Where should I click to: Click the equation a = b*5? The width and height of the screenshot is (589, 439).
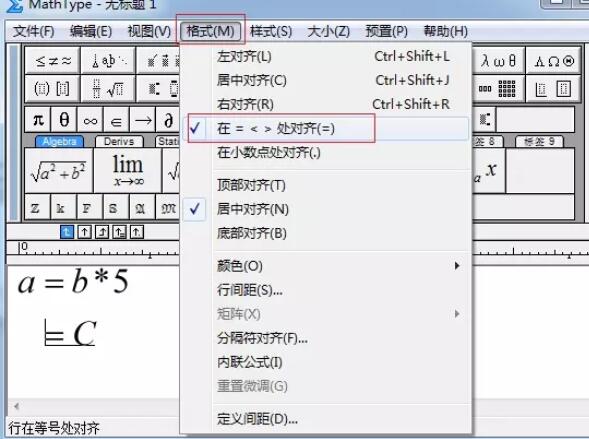coord(73,281)
